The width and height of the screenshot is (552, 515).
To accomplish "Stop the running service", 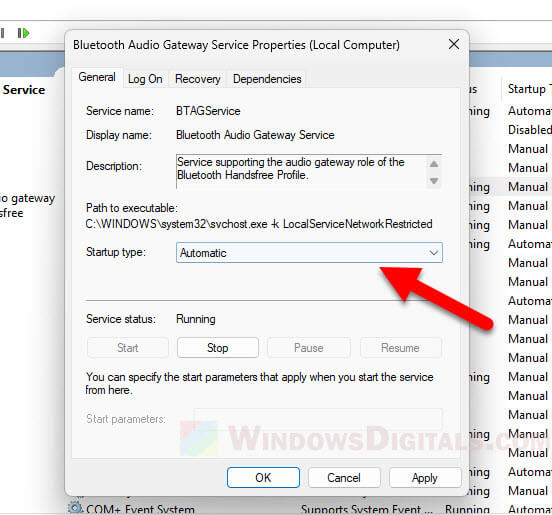I will [218, 348].
